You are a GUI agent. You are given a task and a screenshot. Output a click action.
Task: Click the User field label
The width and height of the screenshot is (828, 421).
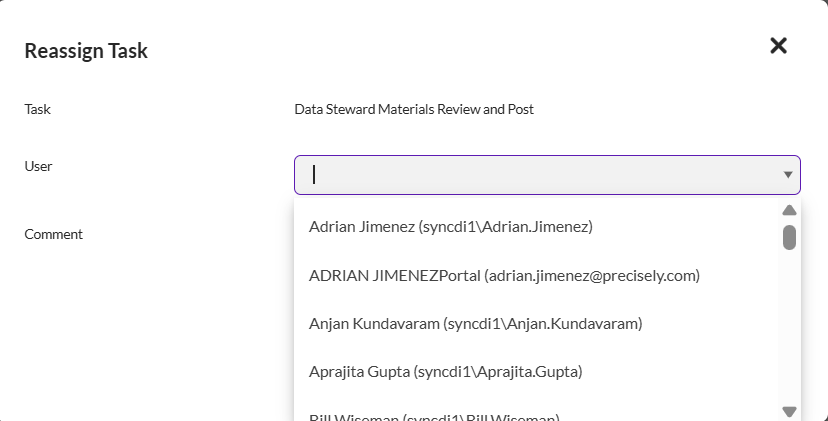[38, 166]
